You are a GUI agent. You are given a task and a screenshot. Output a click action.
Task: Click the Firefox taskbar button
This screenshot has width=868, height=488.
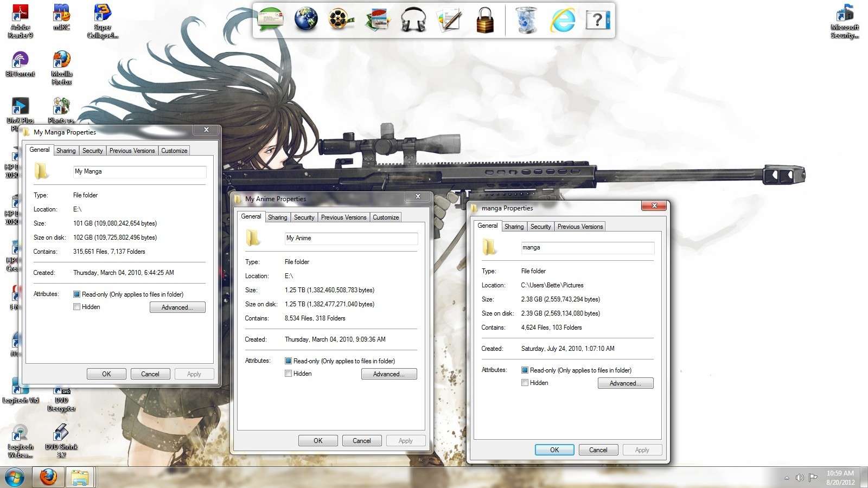point(48,477)
